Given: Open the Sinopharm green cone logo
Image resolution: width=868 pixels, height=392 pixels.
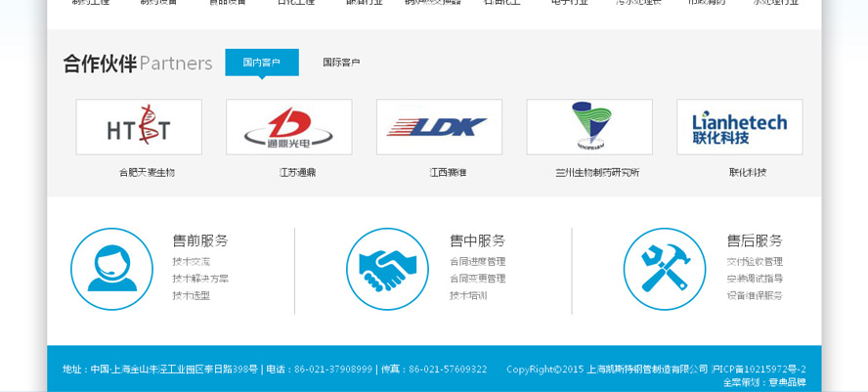Looking at the screenshot, I should coord(589,127).
